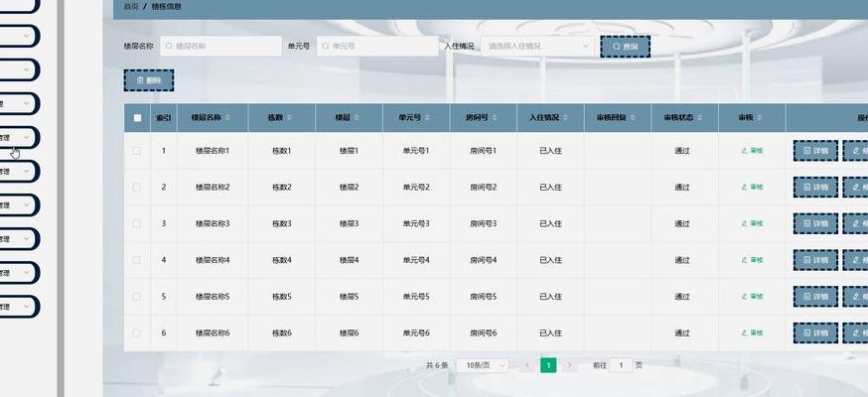Screen dimensions: 868x397
Task: Click cell 房间号5
Action: [x=484, y=297]
